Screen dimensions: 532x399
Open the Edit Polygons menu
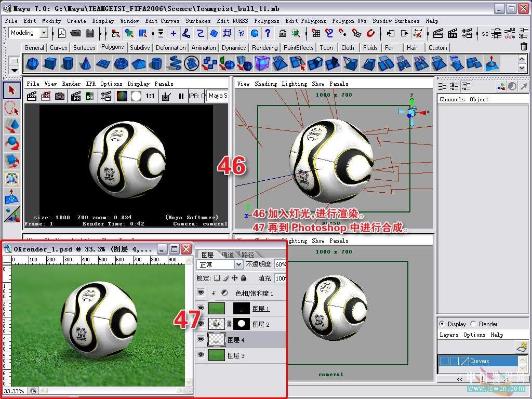click(x=305, y=21)
